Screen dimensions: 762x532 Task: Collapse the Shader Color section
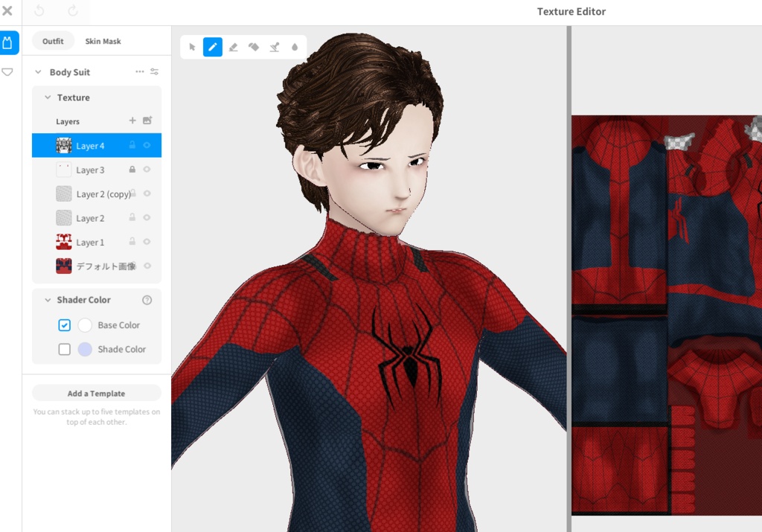pyautogui.click(x=48, y=300)
